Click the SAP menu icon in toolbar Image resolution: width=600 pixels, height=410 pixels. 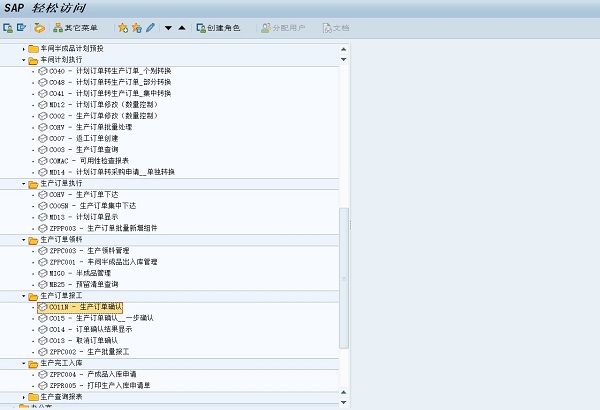[x=21, y=28]
